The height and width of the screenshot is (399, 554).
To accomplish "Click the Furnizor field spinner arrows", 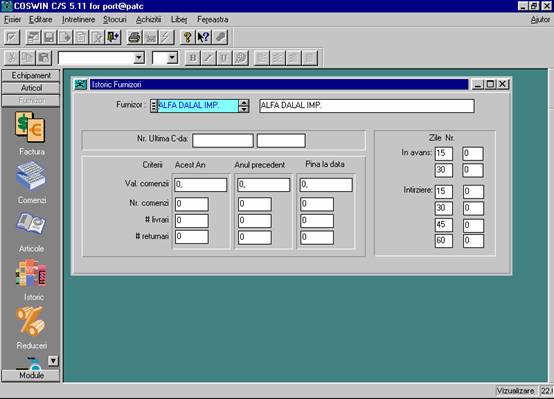I will click(x=244, y=106).
